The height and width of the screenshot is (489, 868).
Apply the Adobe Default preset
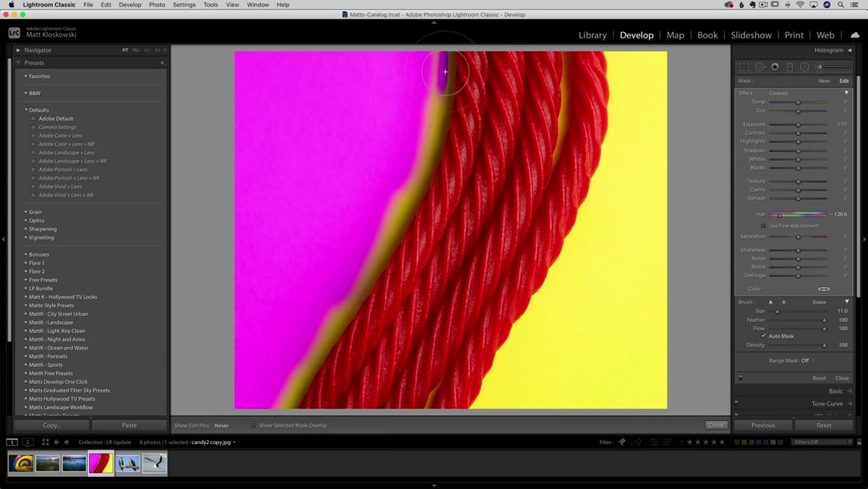pos(56,119)
